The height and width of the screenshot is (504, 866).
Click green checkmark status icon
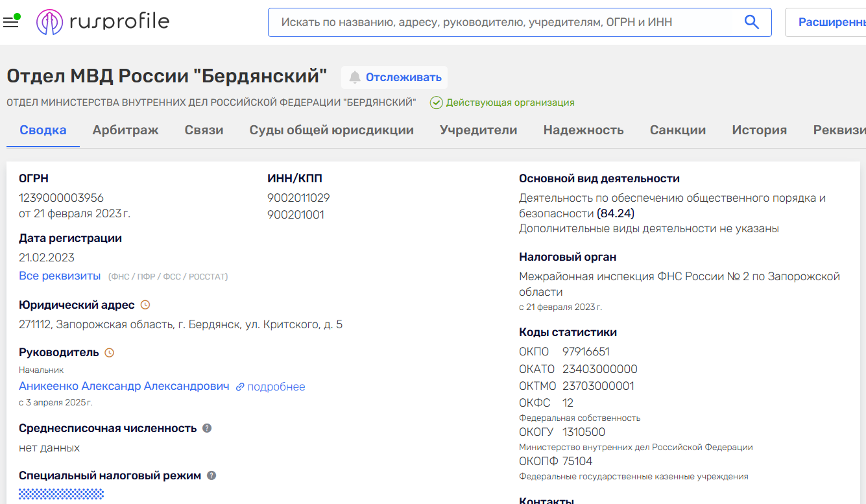[x=437, y=102]
